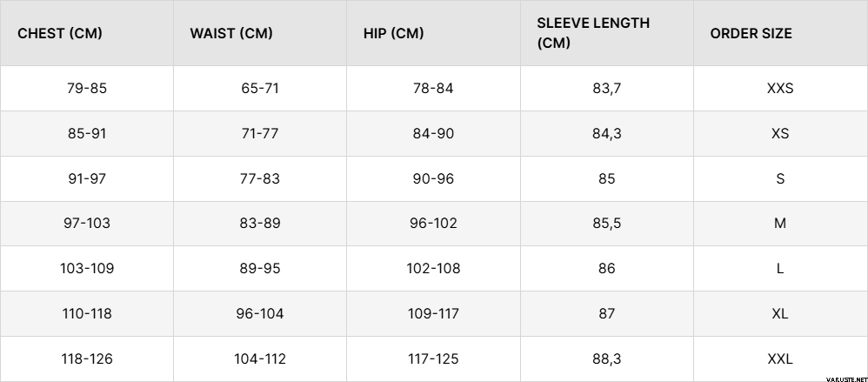The image size is (868, 382).
Task: Click chest measurement 79-85
Action: coord(86,88)
